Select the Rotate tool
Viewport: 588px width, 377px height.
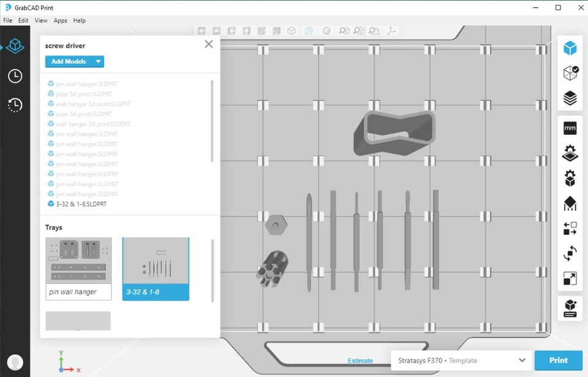tap(570, 253)
